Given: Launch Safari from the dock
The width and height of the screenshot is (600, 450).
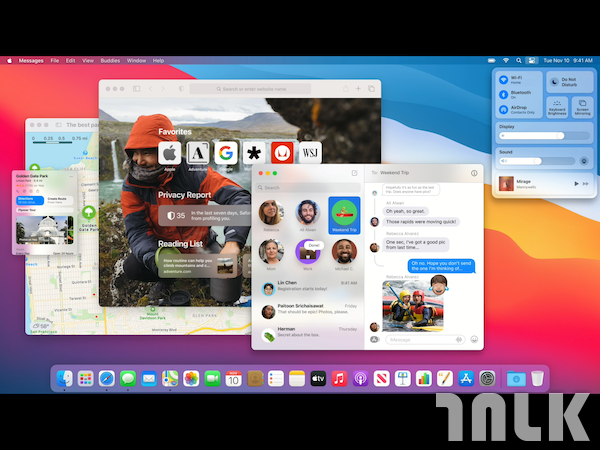Looking at the screenshot, I should [x=106, y=378].
